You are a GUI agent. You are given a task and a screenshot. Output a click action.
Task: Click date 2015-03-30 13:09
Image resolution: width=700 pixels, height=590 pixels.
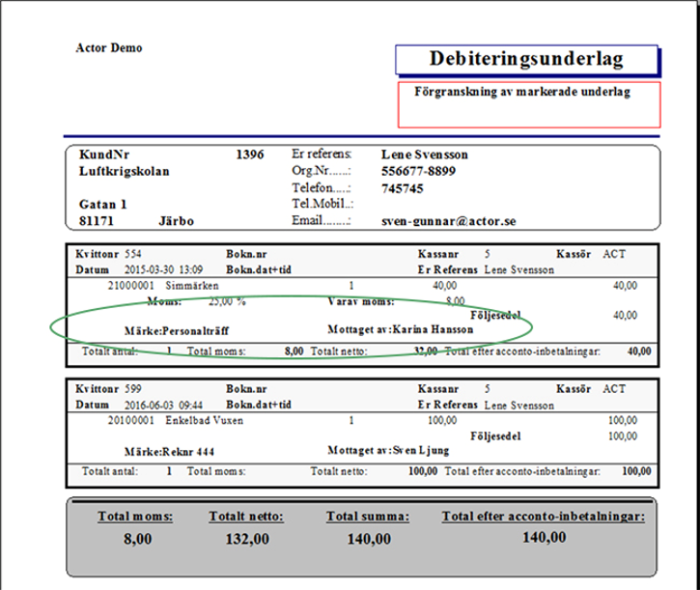(163, 269)
